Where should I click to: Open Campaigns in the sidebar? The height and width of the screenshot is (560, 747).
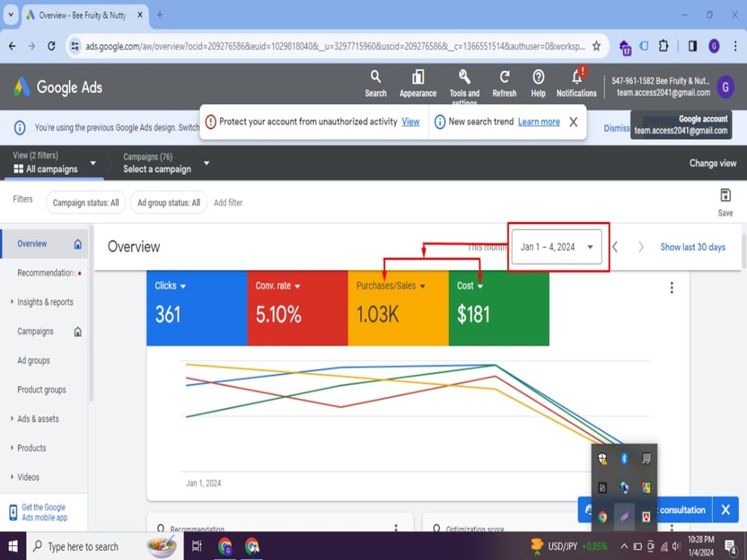coord(35,331)
